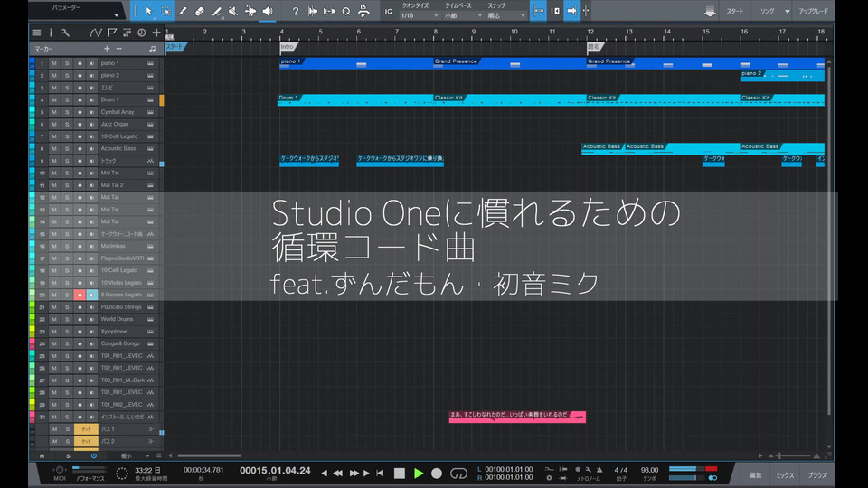
Task: Select the Arrow tool in the toolbar
Action: (x=148, y=11)
